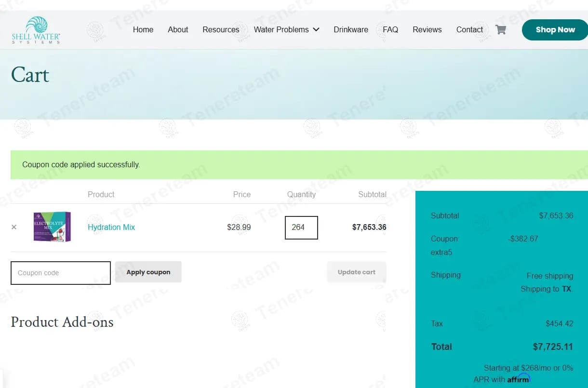Expand the Water Problems dropdown menu
The image size is (588, 388).
point(286,29)
